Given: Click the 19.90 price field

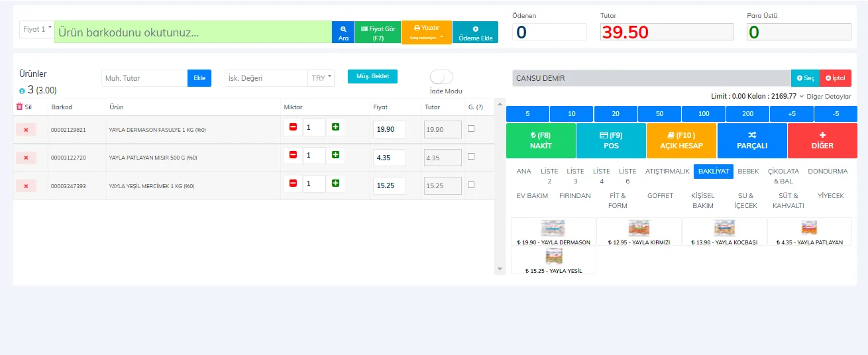Looking at the screenshot, I should click(390, 130).
